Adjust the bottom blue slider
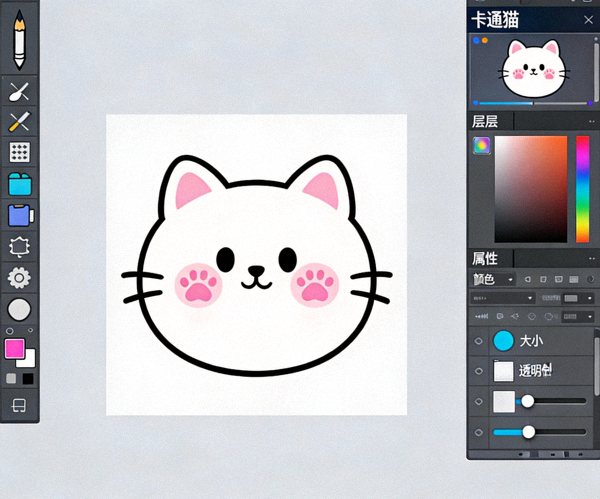The width and height of the screenshot is (600, 499). pos(540,432)
